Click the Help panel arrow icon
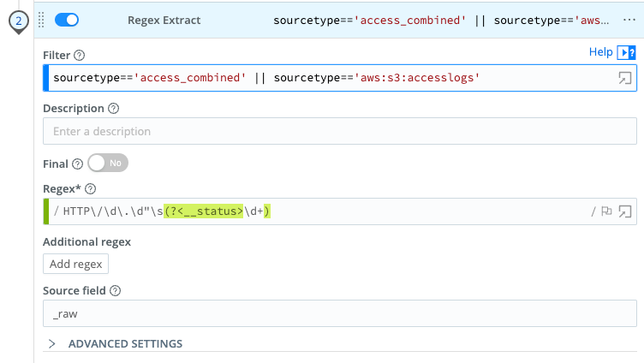Viewport: 644px width, 363px height. pyautogui.click(x=626, y=52)
